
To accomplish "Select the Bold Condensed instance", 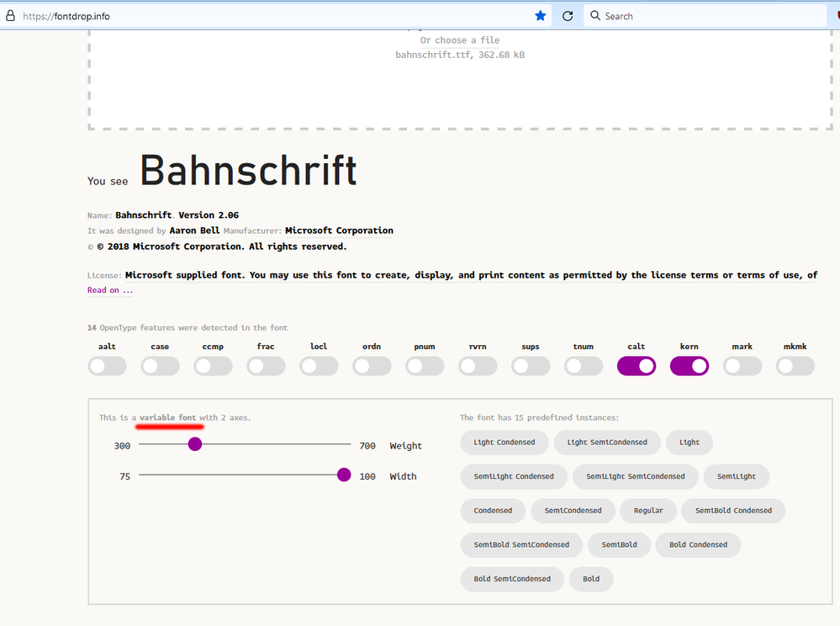I will point(699,545).
